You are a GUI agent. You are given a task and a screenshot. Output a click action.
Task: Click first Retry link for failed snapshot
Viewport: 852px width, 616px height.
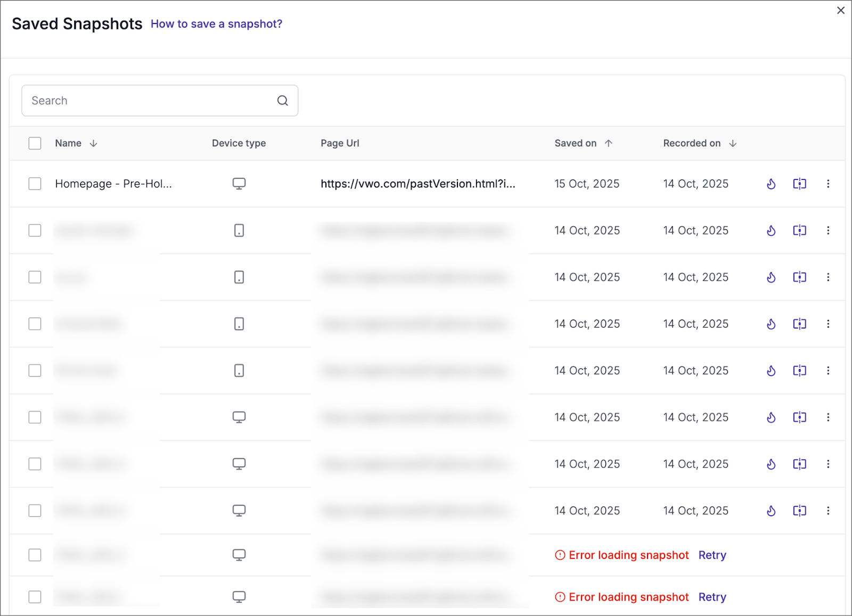712,555
